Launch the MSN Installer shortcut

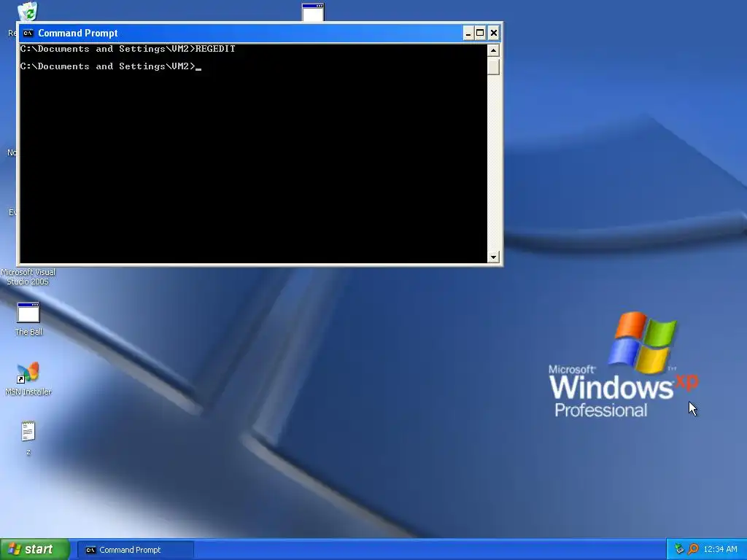pyautogui.click(x=28, y=378)
